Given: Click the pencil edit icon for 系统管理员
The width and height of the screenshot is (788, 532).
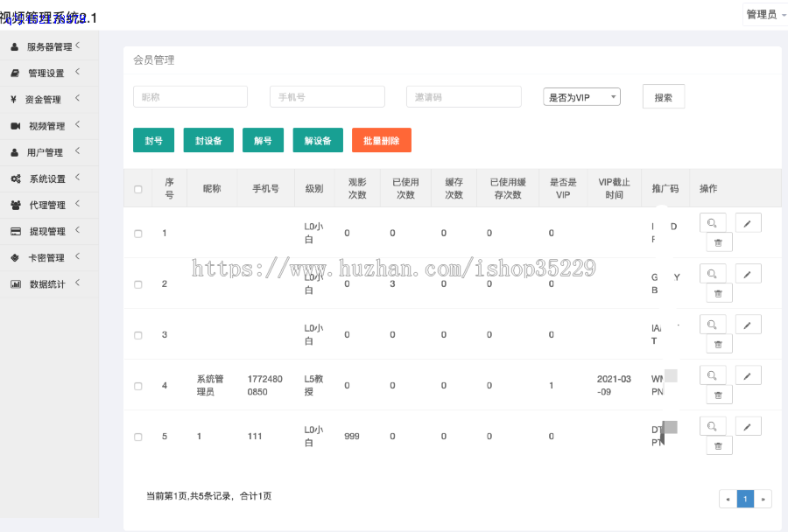Looking at the screenshot, I should [748, 375].
